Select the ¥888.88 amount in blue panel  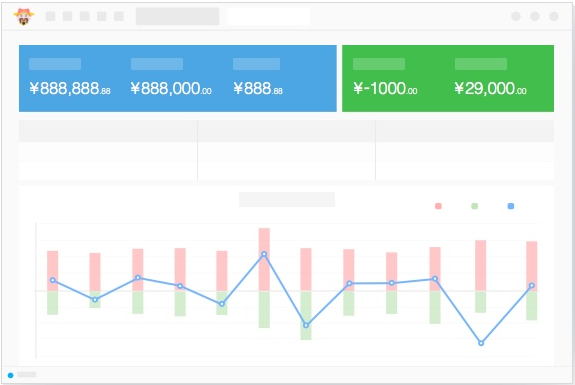click(258, 88)
